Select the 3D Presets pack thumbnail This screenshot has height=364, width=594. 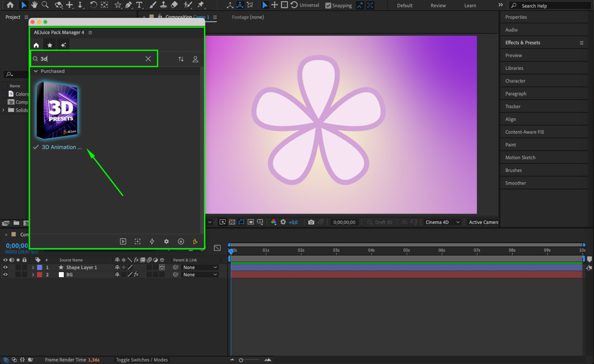point(57,110)
